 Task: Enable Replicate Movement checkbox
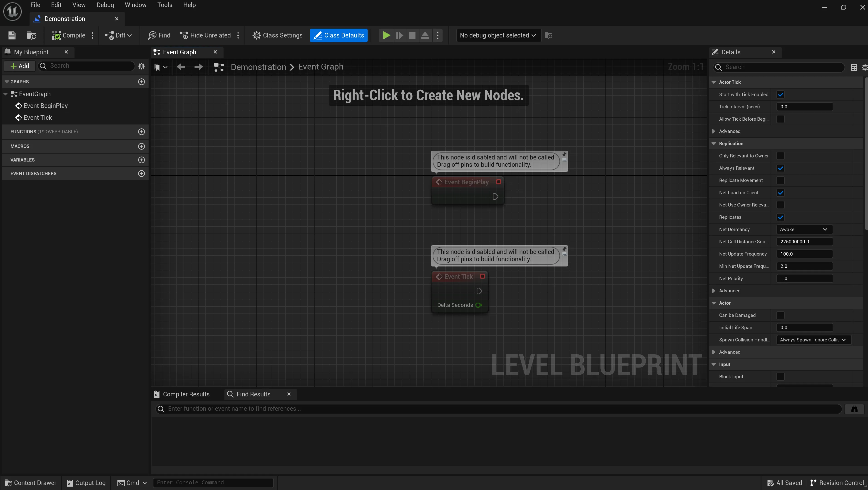tap(780, 181)
